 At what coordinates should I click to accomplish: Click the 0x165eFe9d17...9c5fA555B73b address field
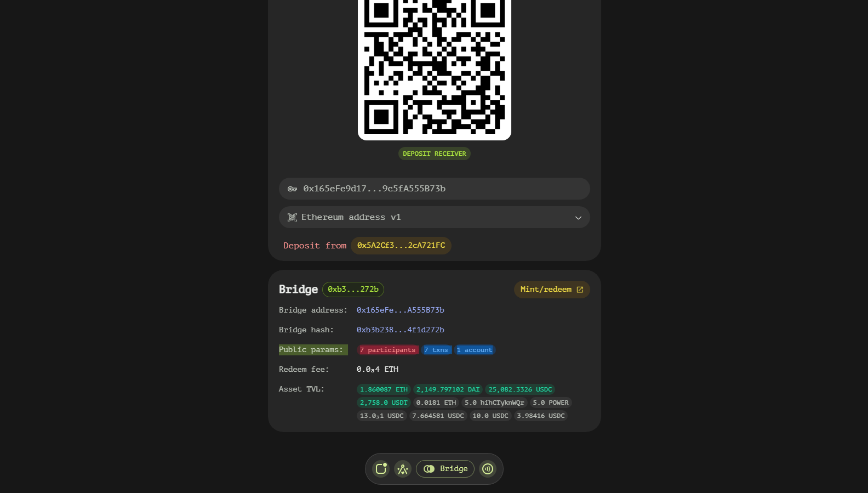(x=435, y=189)
